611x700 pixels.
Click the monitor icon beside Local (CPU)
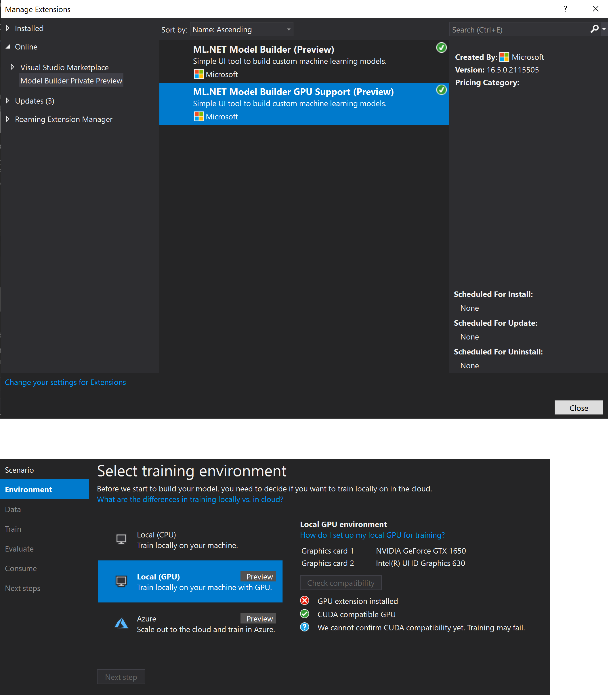coord(121,539)
